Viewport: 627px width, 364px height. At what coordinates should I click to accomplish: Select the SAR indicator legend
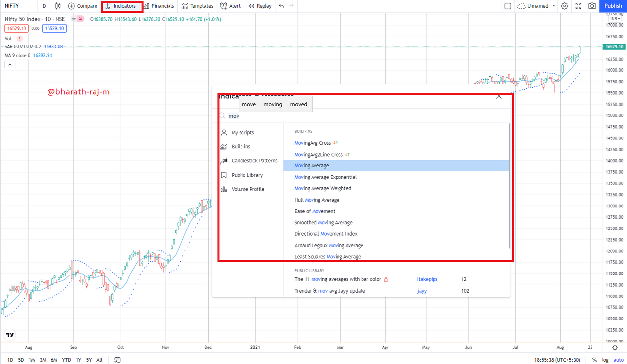33,46
